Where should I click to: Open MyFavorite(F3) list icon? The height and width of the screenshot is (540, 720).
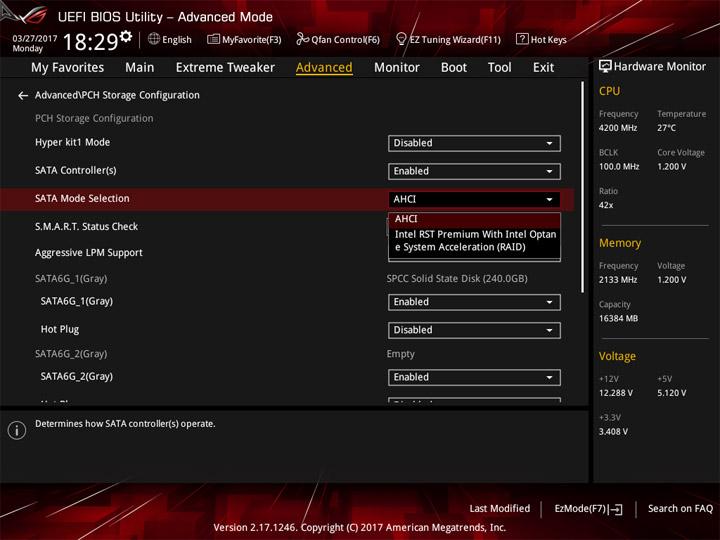coord(213,39)
